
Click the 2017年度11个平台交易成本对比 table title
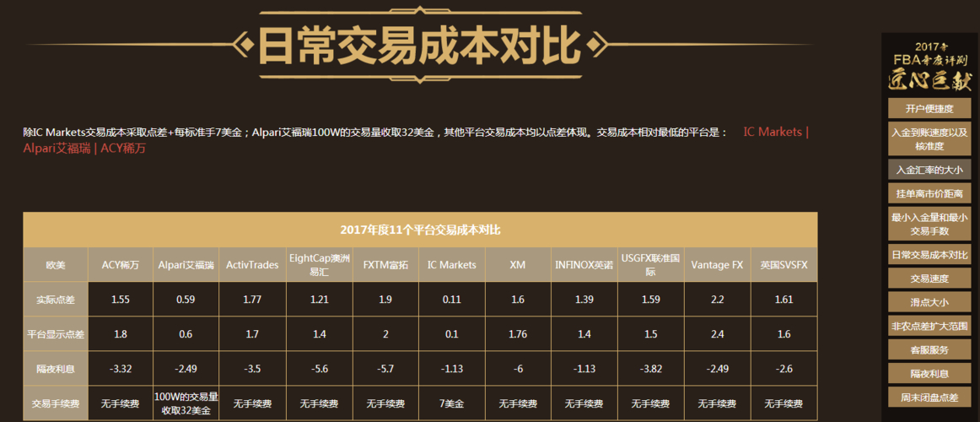(x=420, y=230)
